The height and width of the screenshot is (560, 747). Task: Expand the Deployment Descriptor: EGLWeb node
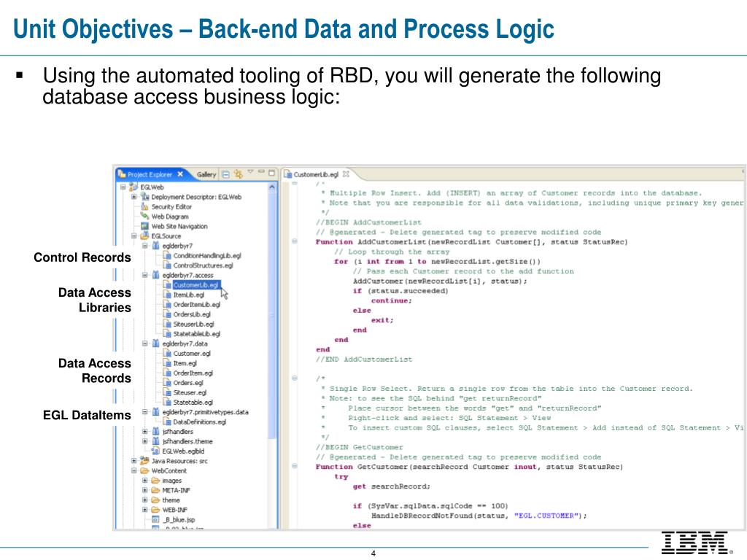pyautogui.click(x=134, y=197)
